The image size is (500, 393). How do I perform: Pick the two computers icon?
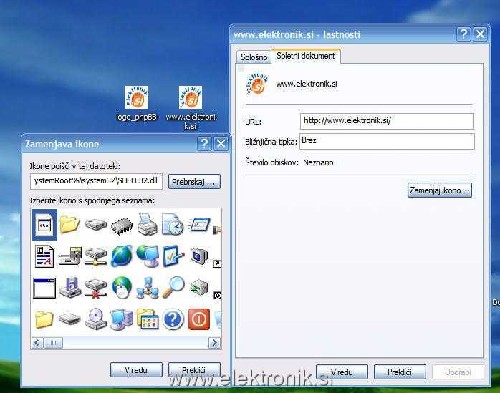click(x=122, y=319)
